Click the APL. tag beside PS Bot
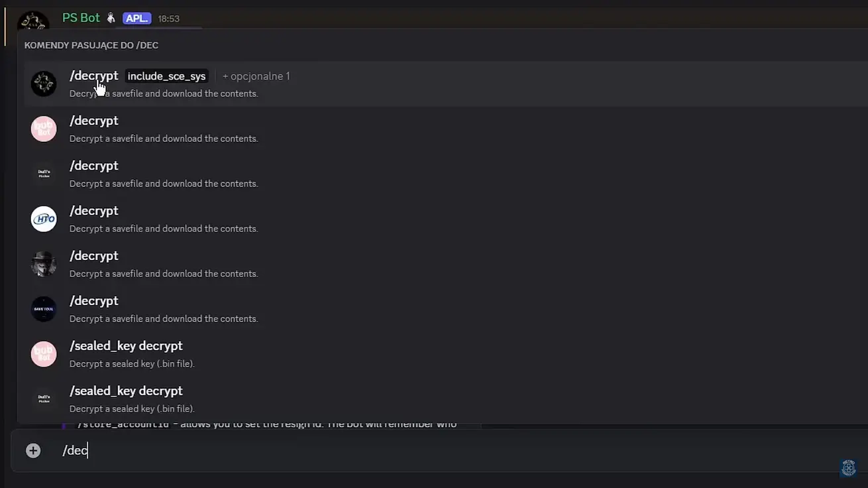 (136, 18)
